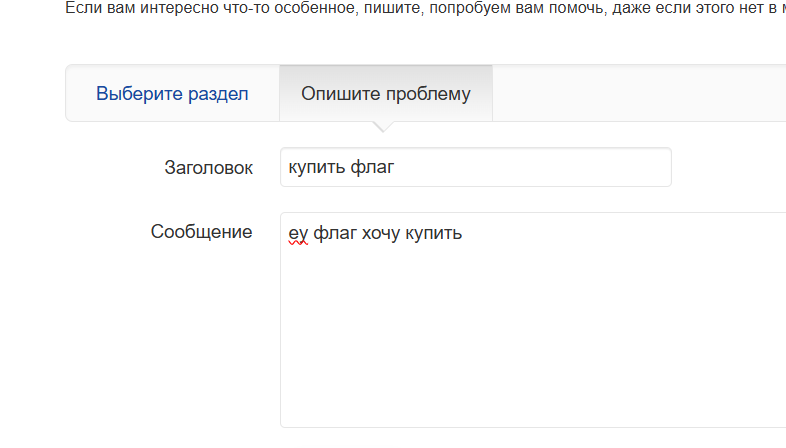786x448 pixels.
Task: Click empty tab bar area right of tabs
Action: (640, 94)
